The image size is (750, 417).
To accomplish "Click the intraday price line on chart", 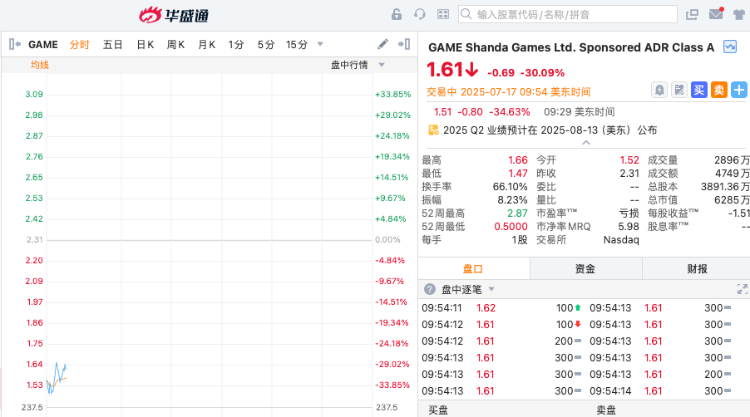I will point(57,376).
